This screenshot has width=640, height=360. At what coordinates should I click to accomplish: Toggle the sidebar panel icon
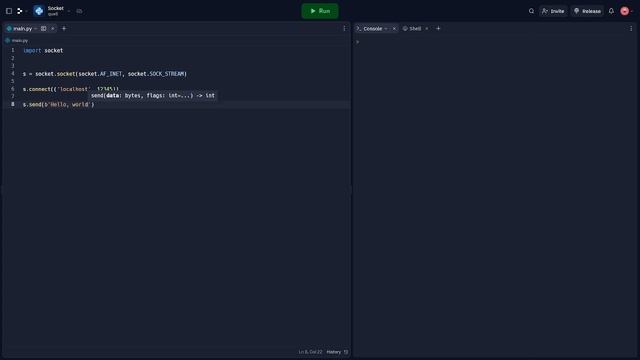(9, 11)
